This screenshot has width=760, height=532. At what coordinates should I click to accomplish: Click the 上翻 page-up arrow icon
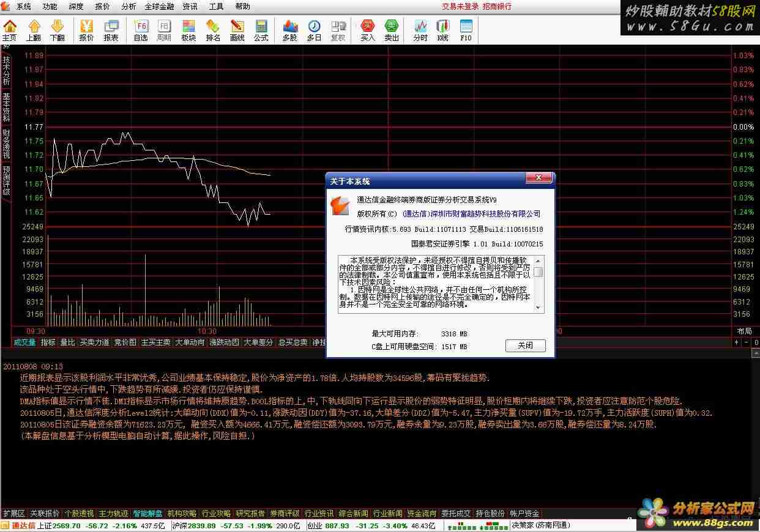click(34, 31)
